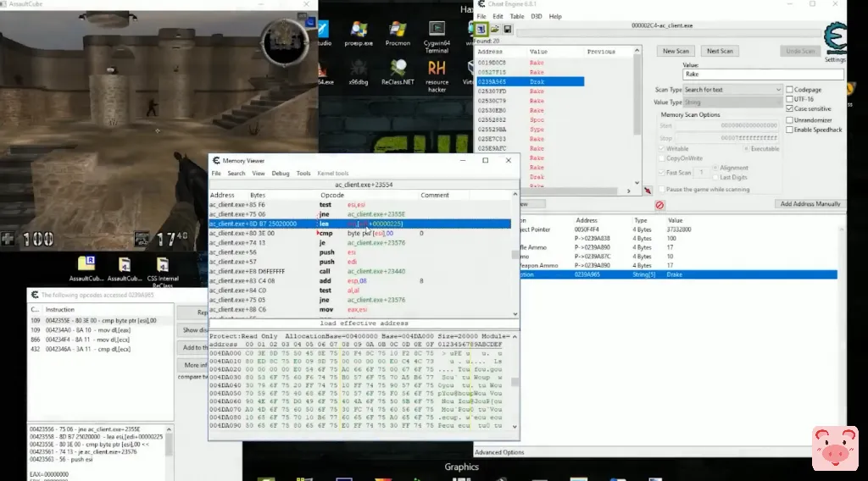Click the opcodes window Cheat Engine title icon
The width and height of the screenshot is (868, 481).
pos(34,295)
